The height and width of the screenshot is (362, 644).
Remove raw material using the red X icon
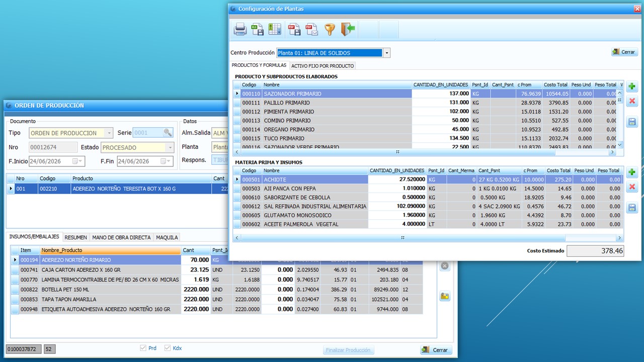(632, 188)
